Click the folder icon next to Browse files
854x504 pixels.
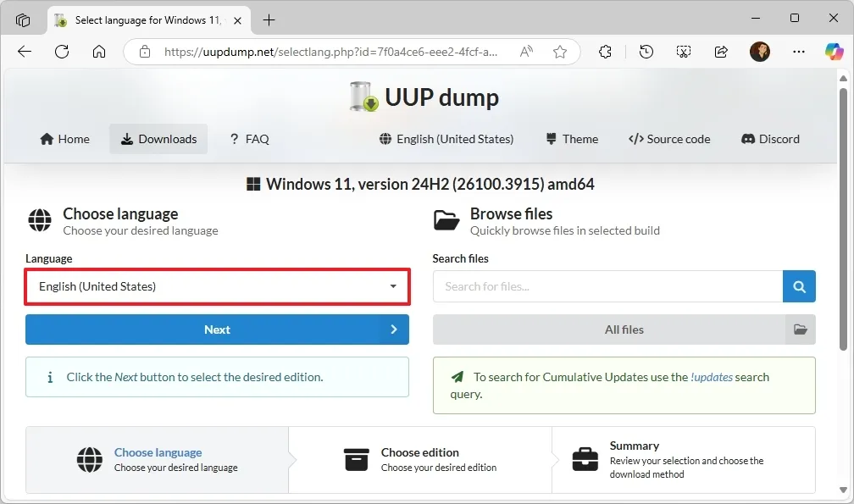tap(447, 220)
